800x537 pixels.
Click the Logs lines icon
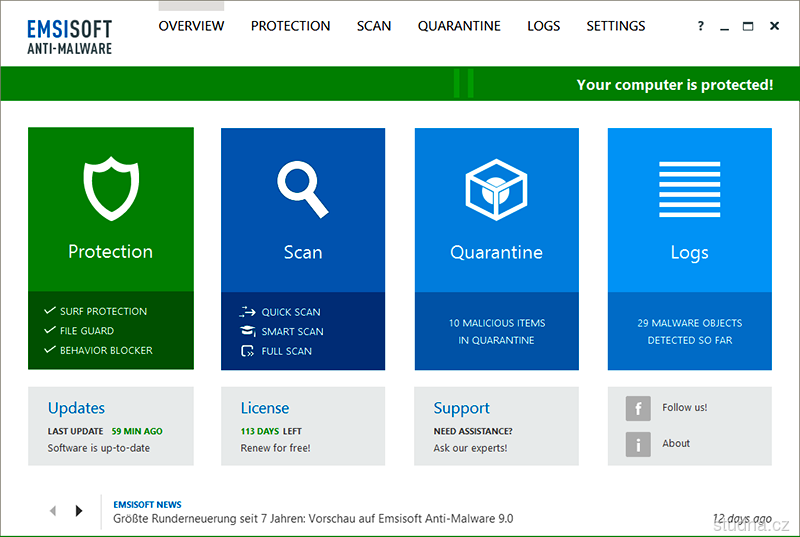[x=689, y=189]
